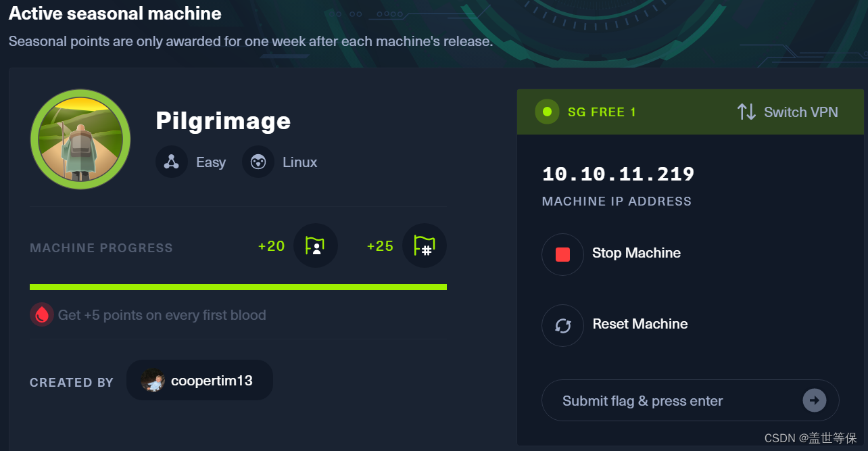Viewport: 868px width, 451px height.
Task: Click the first blood drop icon
Action: (41, 314)
